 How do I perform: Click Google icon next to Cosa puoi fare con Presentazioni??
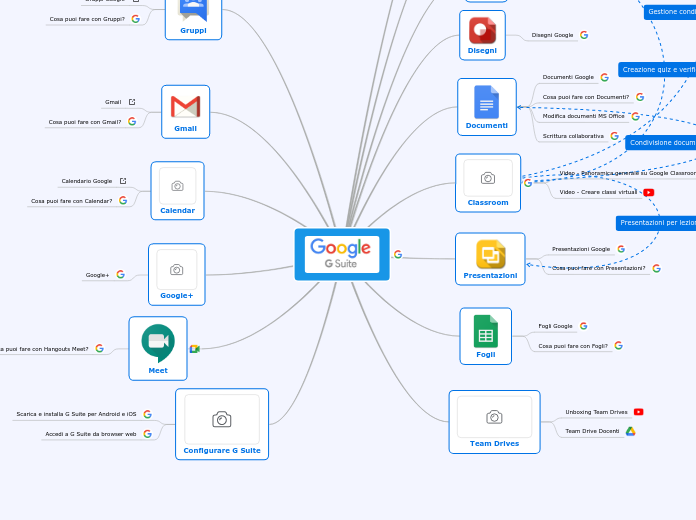[656, 268]
